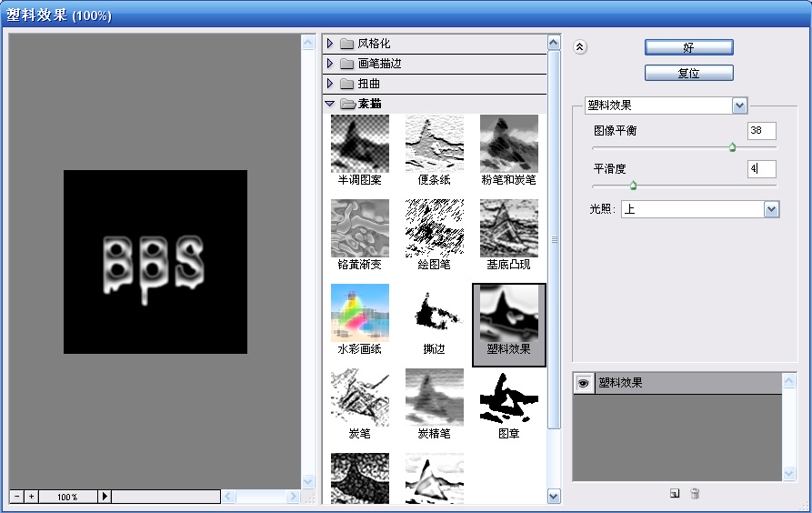The image size is (812, 513).
Task: Open the 塑料效果 filter name dropdown
Action: point(739,106)
